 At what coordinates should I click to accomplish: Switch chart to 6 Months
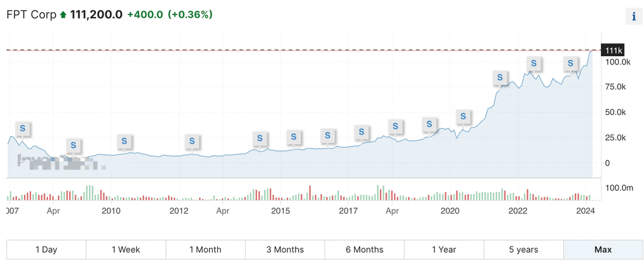tap(365, 250)
